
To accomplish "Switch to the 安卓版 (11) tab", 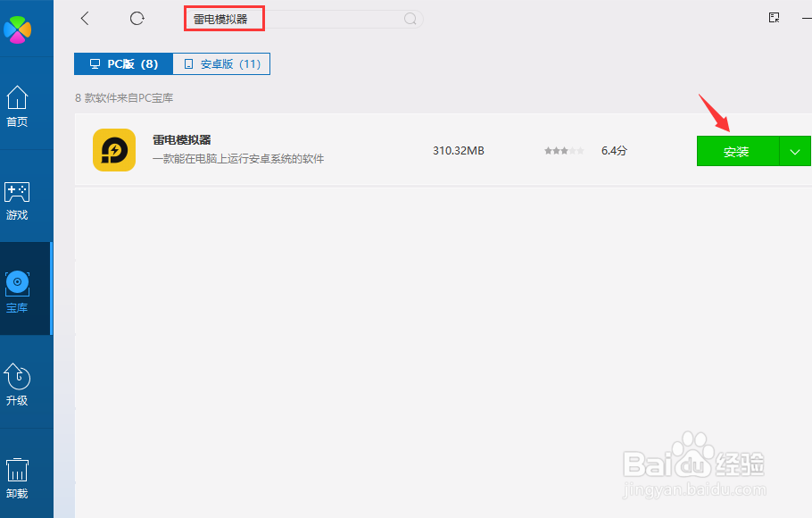I will (221, 63).
